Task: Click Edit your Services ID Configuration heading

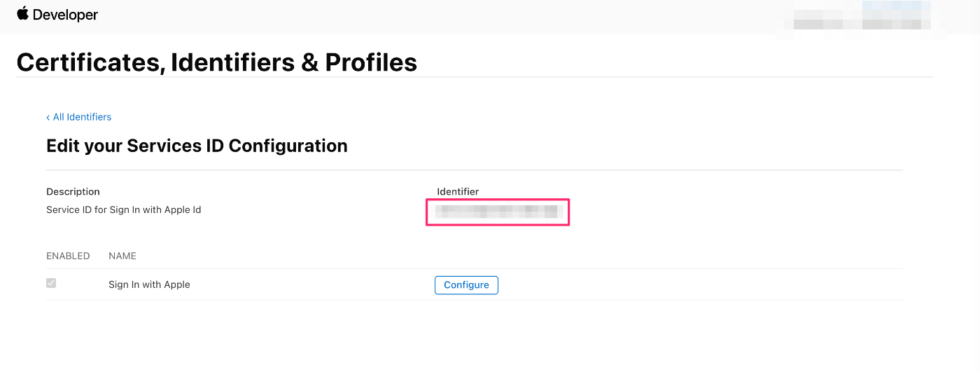Action: (197, 146)
